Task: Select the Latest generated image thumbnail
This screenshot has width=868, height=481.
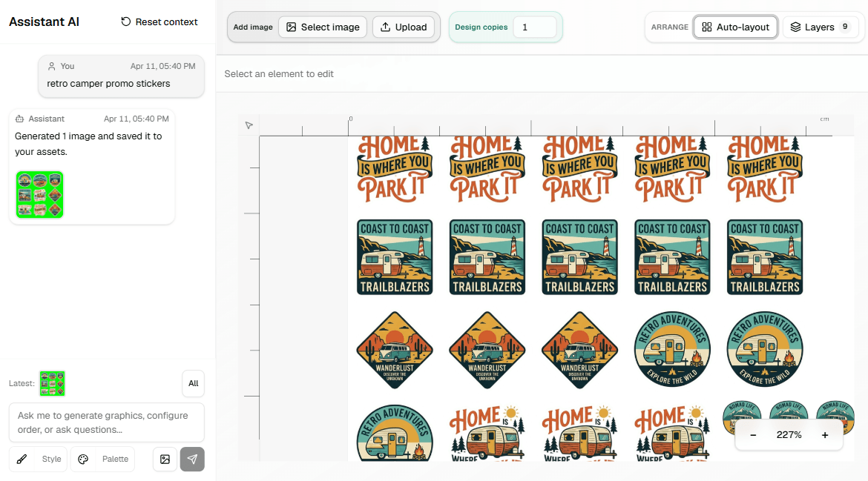Action: click(x=52, y=384)
